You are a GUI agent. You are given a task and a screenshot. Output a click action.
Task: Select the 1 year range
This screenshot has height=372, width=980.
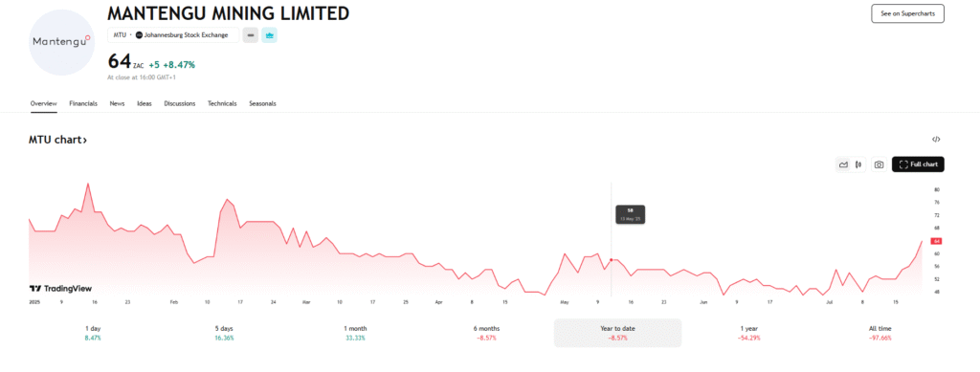pos(748,333)
